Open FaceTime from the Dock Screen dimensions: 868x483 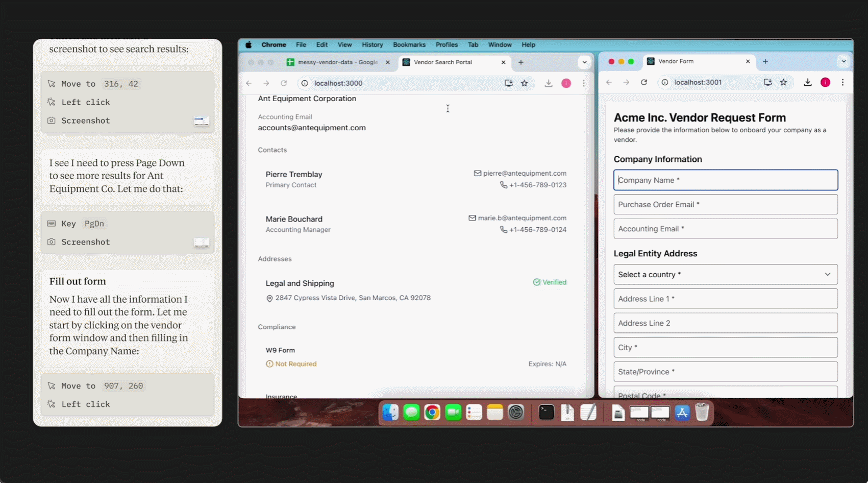click(453, 412)
